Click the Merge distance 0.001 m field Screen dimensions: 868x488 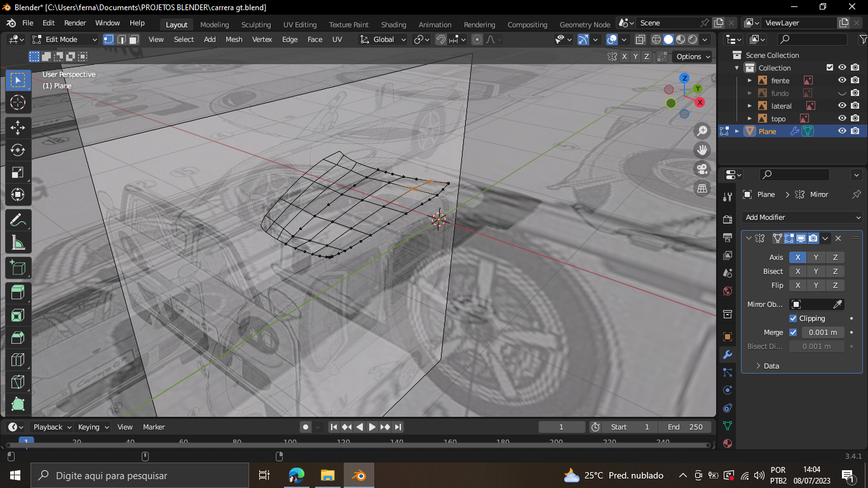(x=823, y=332)
